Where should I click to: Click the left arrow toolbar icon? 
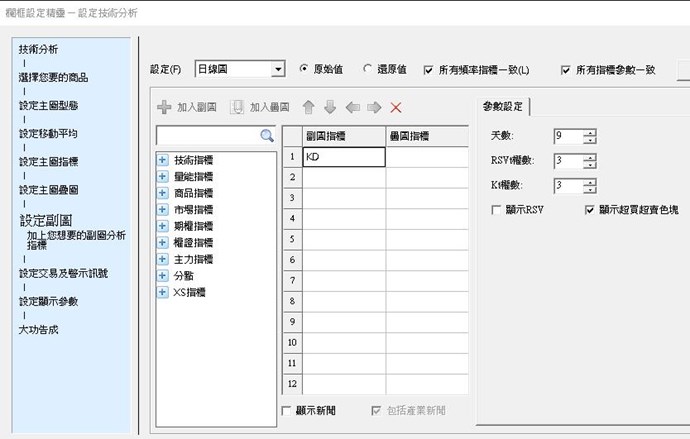(x=352, y=106)
